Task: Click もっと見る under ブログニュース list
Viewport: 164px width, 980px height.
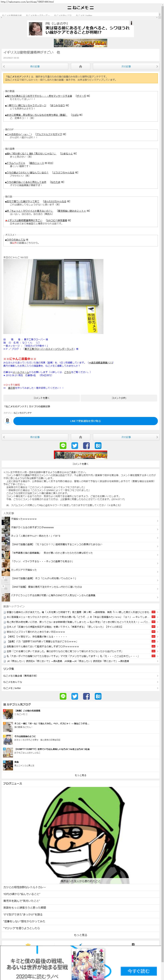Action: coord(80,935)
